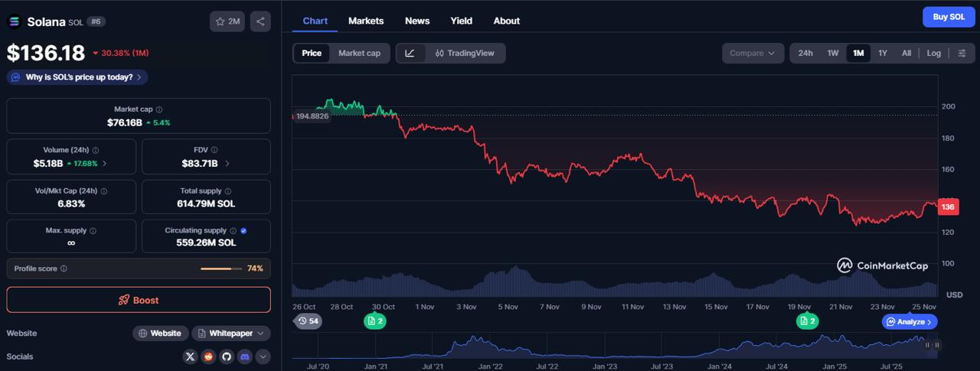
Task: Click the Buy SOL button
Action: coord(949,17)
